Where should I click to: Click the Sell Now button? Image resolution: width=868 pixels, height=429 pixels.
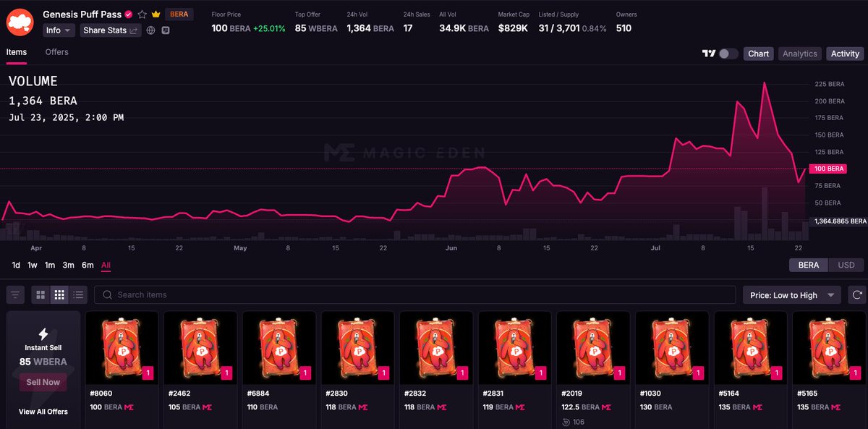coord(43,382)
